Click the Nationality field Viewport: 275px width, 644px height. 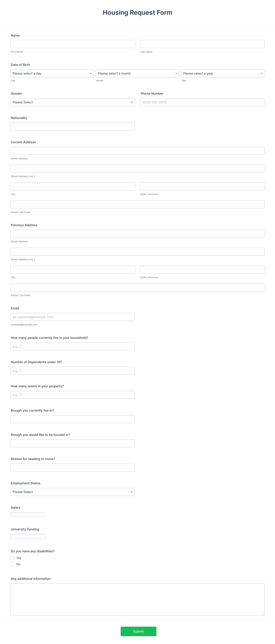tap(72, 126)
